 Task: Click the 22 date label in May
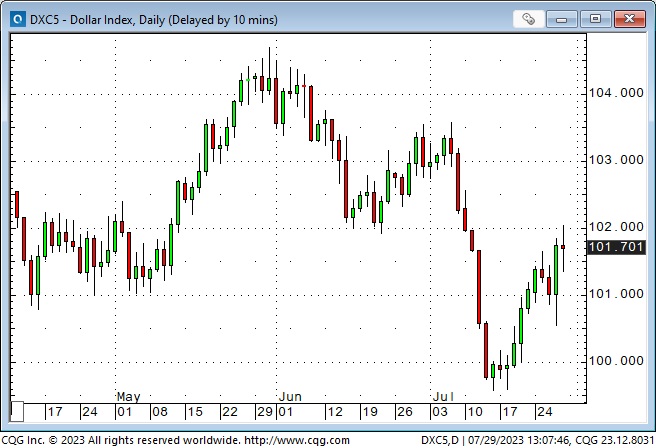[x=229, y=412]
